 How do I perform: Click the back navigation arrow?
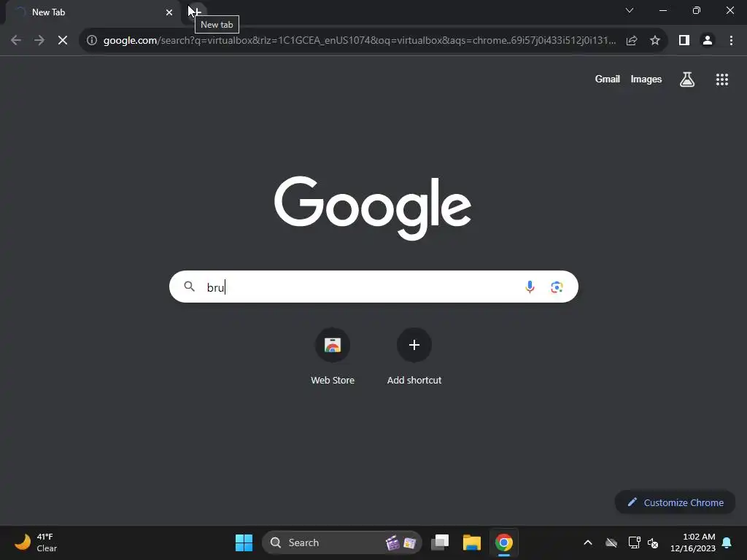coord(16,41)
